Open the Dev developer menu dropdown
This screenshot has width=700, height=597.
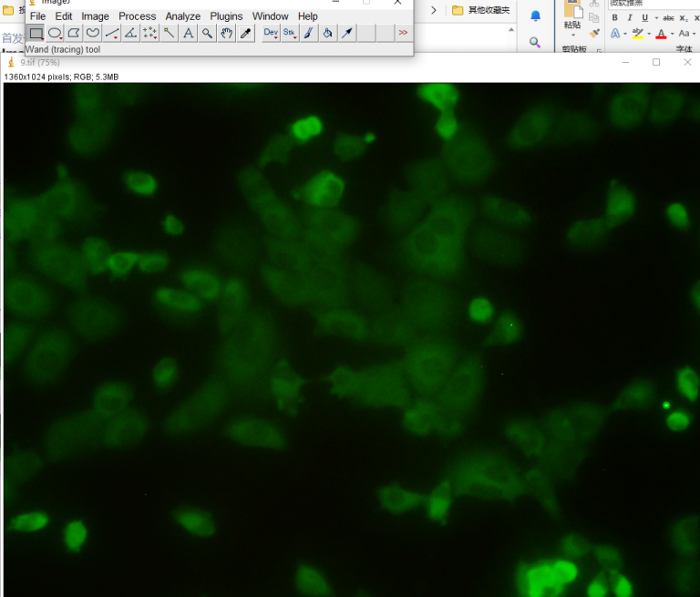(271, 34)
